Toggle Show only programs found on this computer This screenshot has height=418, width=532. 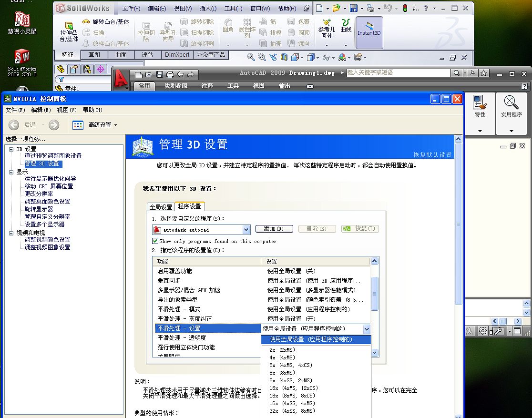155,241
